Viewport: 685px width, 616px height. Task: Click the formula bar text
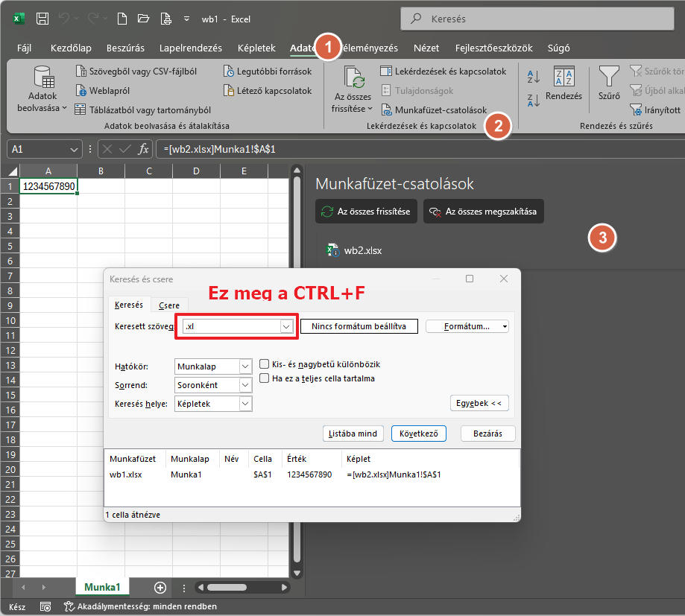[219, 149]
